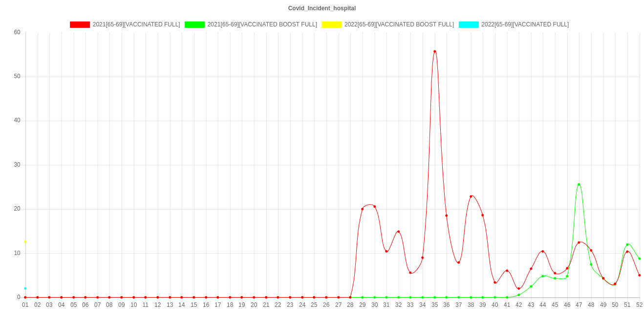Select the red data point at week 38
The height and width of the screenshot is (322, 644).
pyautogui.click(x=471, y=196)
